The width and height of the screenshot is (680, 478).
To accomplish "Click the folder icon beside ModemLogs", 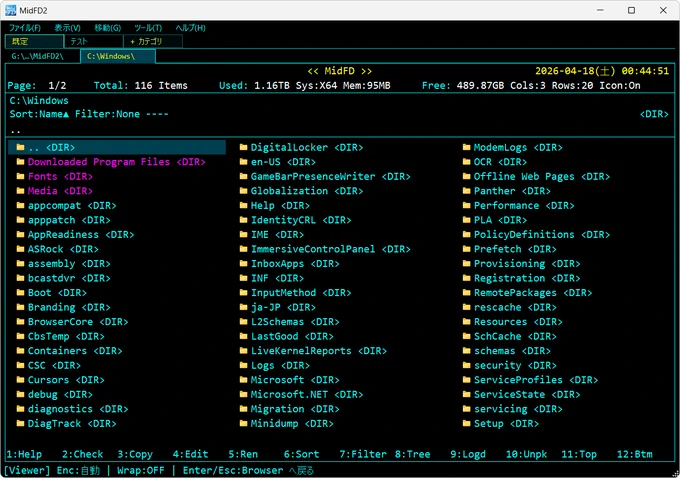I will tap(466, 147).
